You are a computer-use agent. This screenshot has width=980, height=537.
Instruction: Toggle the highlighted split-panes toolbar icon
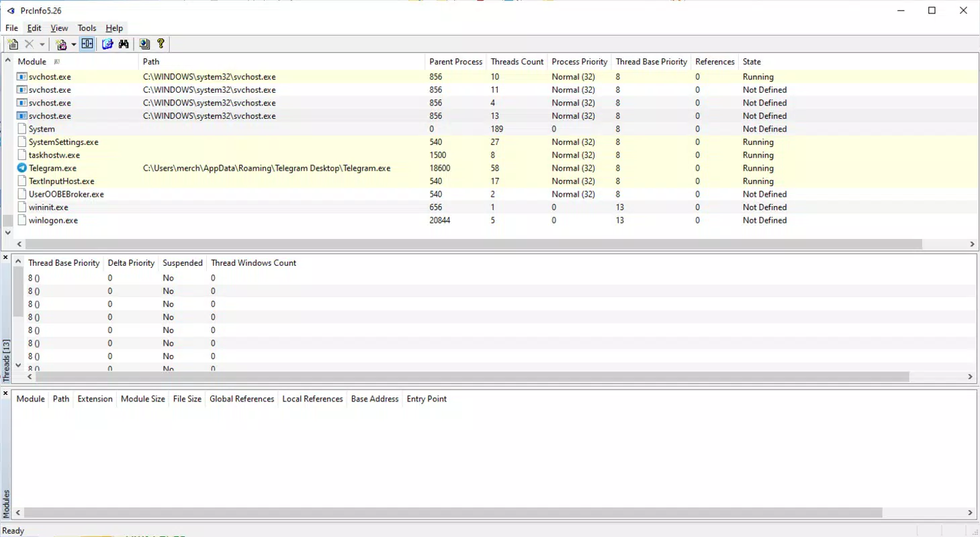(x=87, y=44)
